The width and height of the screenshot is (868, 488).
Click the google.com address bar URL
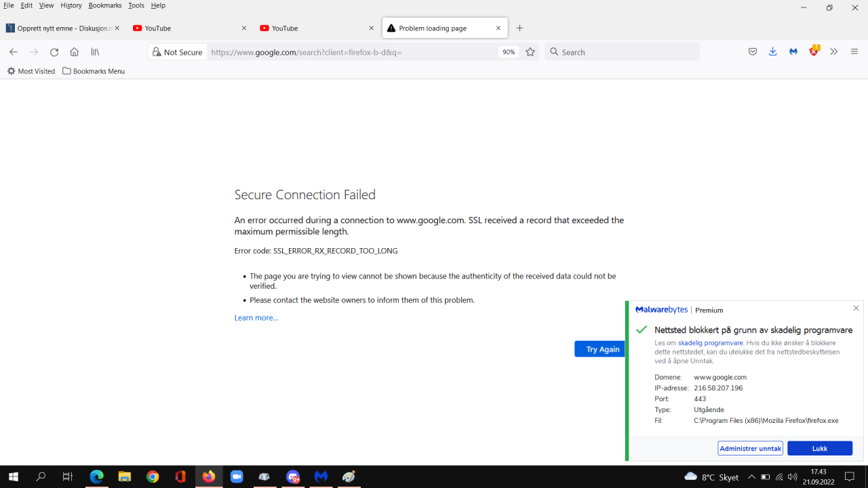pyautogui.click(x=307, y=52)
